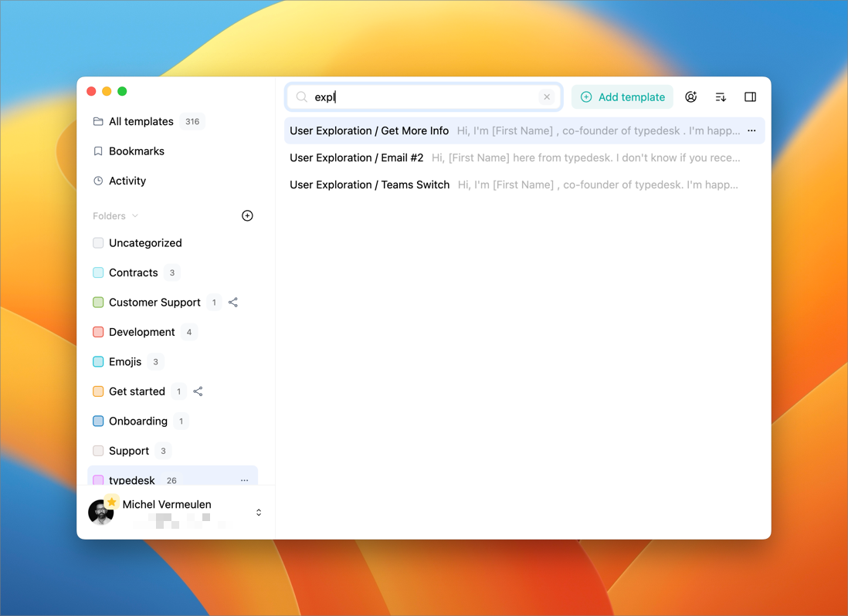The height and width of the screenshot is (616, 848).
Task: Click the Add template button
Action: tap(622, 97)
